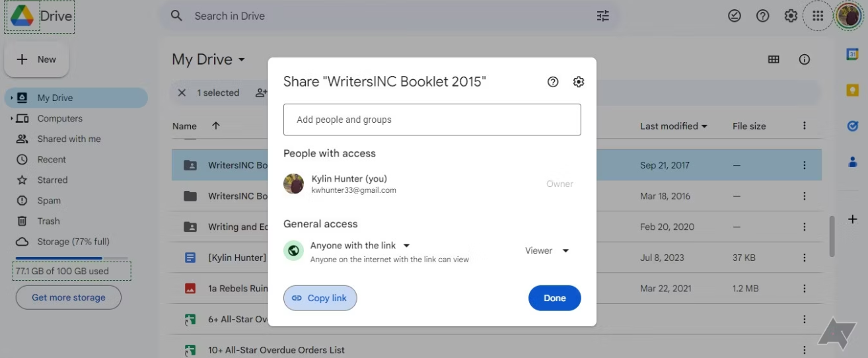Open column header more options icon
The image size is (868, 358).
point(805,125)
